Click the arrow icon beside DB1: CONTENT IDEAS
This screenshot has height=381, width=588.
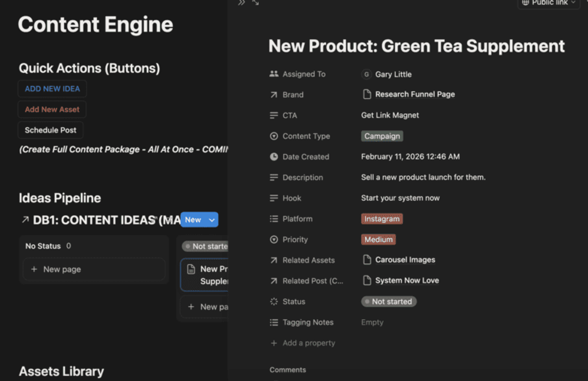[25, 220]
